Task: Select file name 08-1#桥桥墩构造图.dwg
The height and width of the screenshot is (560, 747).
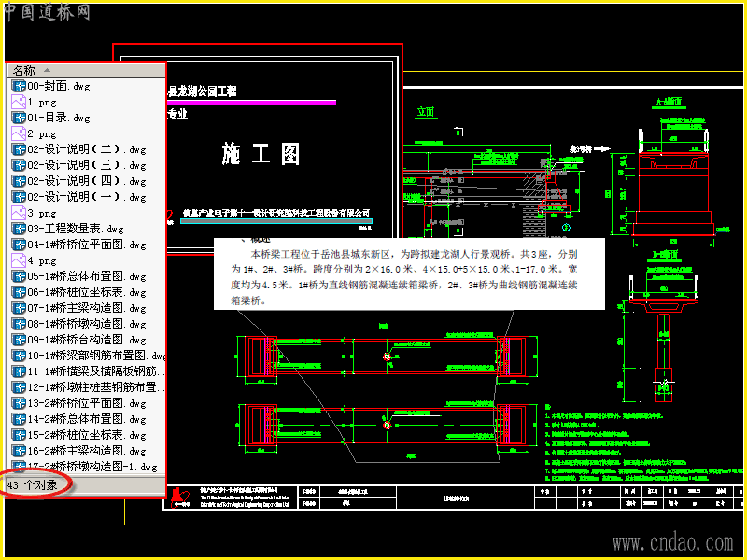Action: pos(87,324)
